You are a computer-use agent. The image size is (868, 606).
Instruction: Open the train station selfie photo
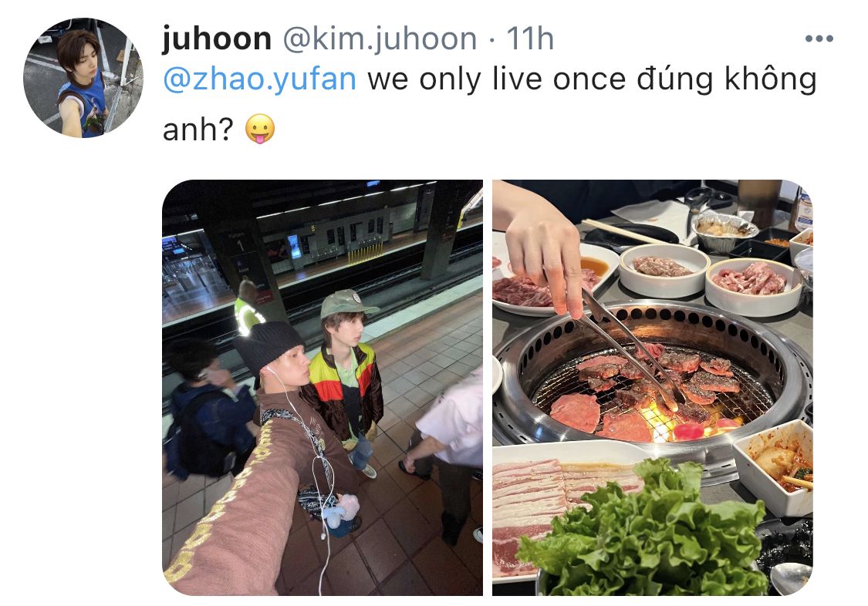pyautogui.click(x=323, y=387)
